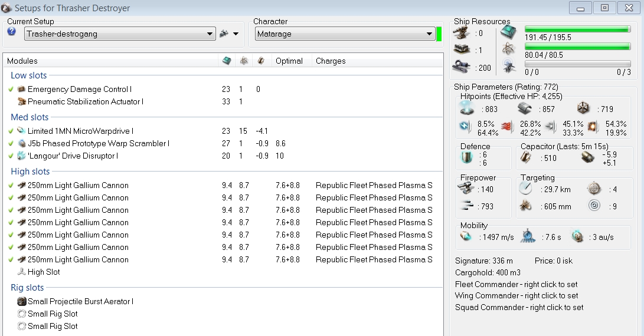Open the Current Setup combo box

(120, 34)
